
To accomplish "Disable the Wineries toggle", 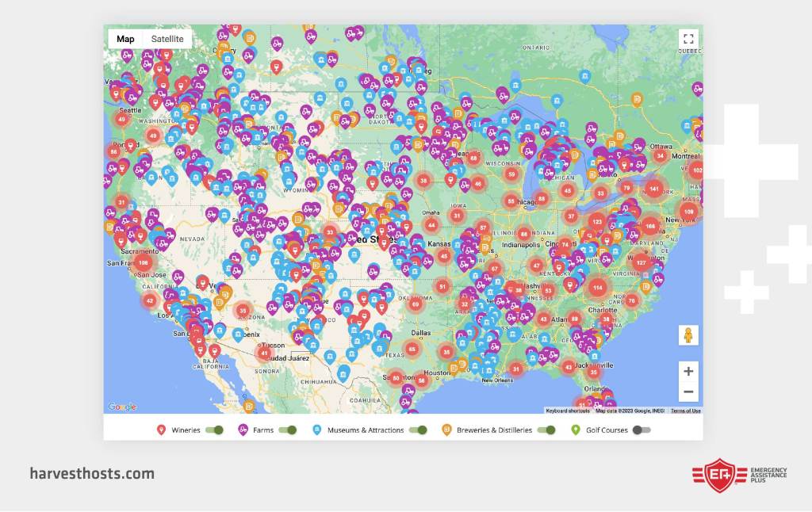I will (x=214, y=430).
